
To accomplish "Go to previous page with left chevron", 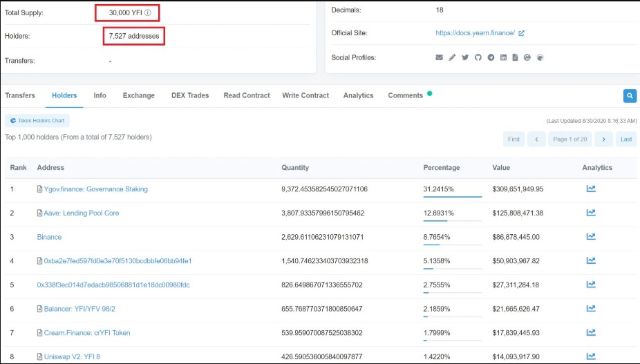I will point(536,139).
